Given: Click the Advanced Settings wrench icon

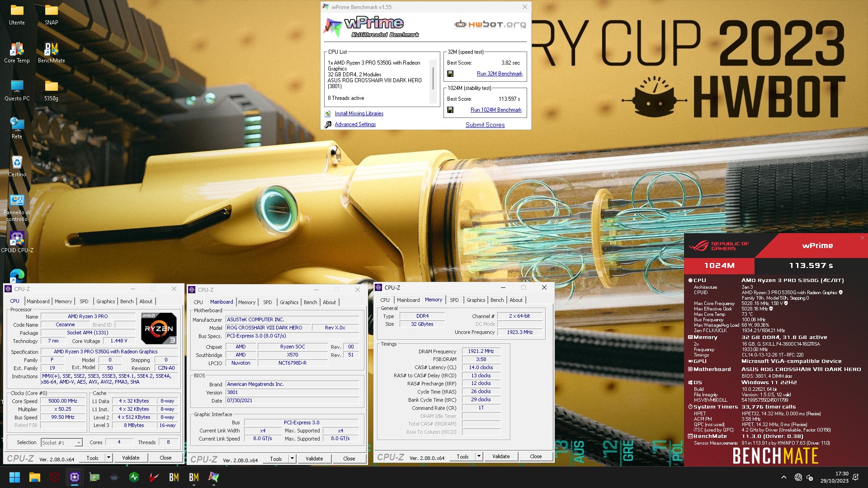Looking at the screenshot, I should 328,125.
